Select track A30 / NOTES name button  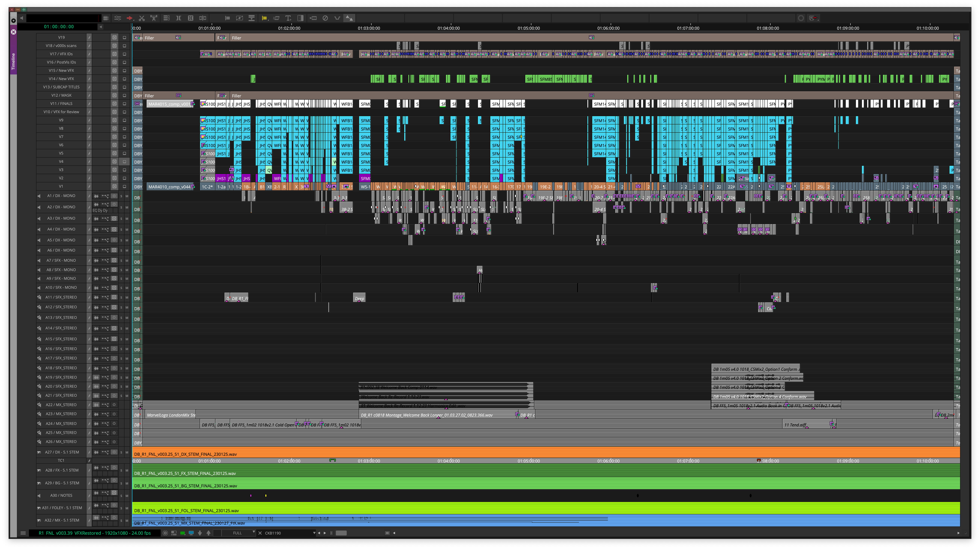(x=61, y=495)
